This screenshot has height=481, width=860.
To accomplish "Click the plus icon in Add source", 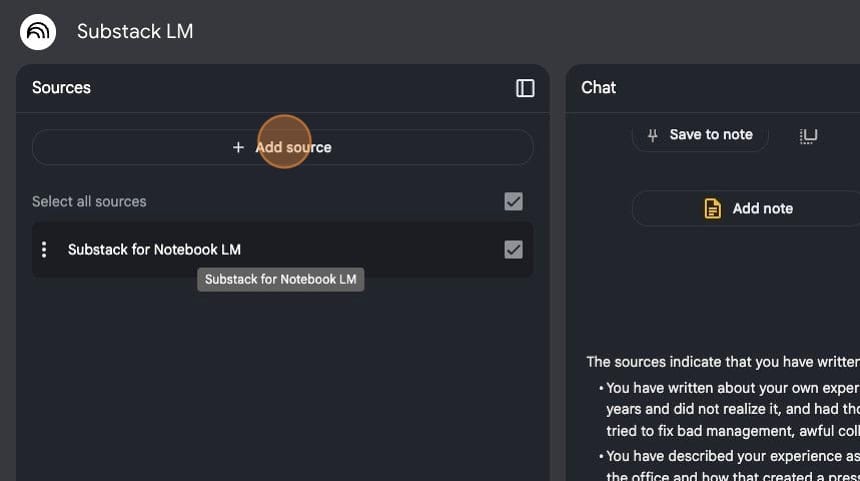I will pos(238,147).
